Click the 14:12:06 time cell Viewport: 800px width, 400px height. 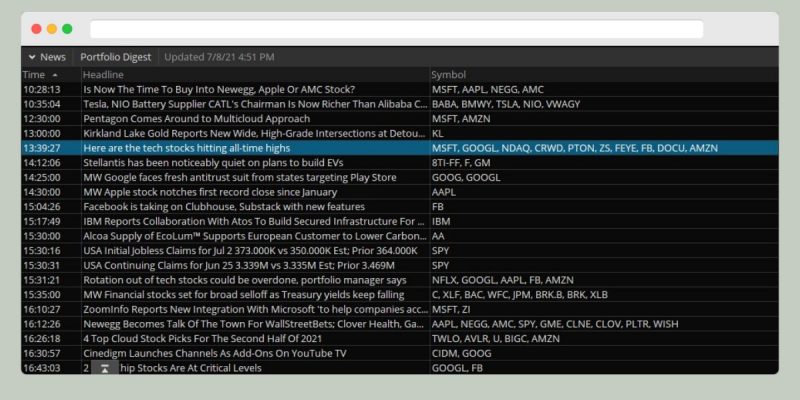[x=42, y=163]
